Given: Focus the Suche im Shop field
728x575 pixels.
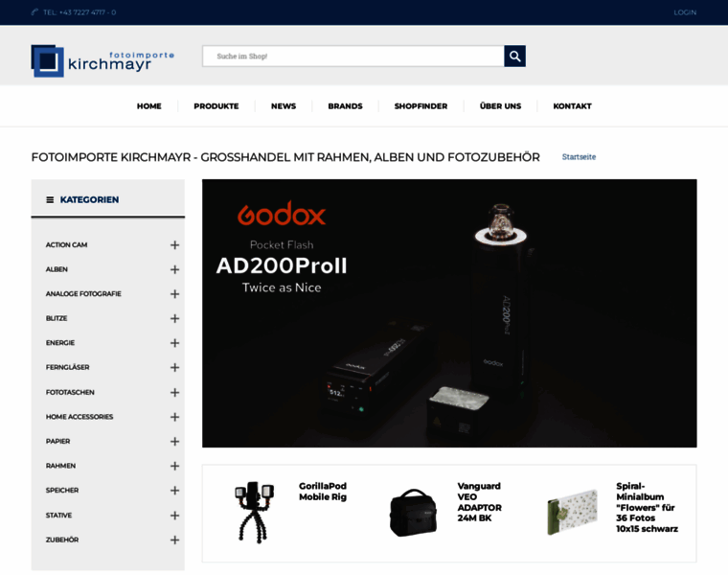Looking at the screenshot, I should tap(353, 57).
